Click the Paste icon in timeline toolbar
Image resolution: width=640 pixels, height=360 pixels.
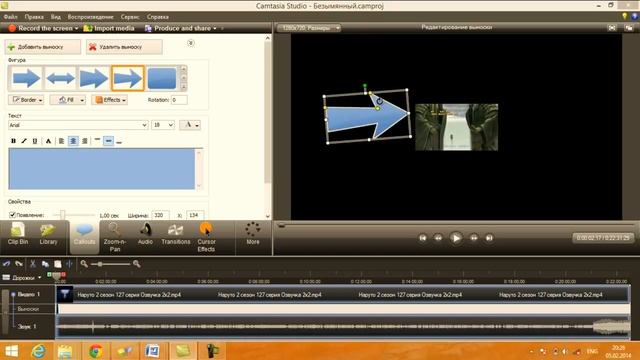coord(58,264)
